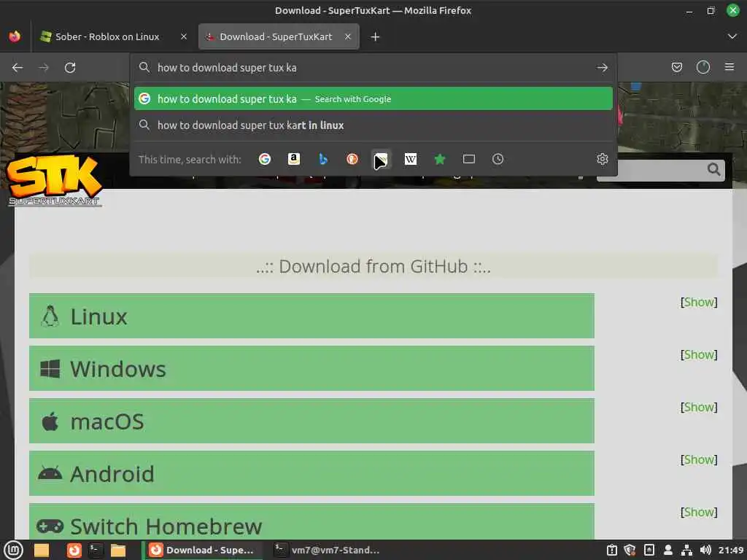Open the update manager shield tray icon
The image size is (747, 560).
[x=630, y=550]
